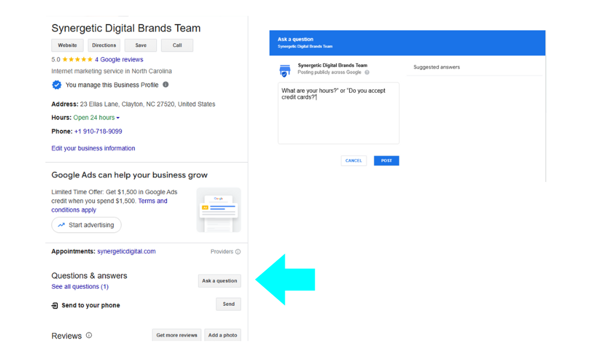This screenshot has height=364, width=589.
Task: Click the phone number +1 910-718-9099
Action: pos(98,132)
